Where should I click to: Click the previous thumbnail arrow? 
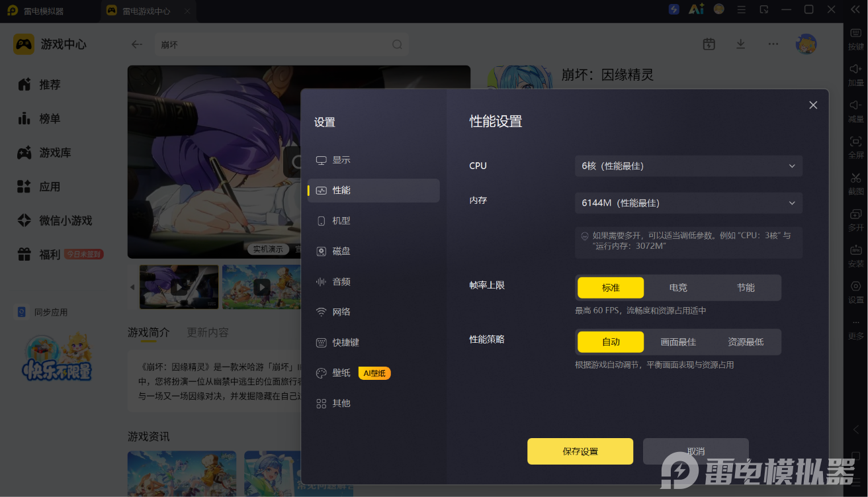coord(132,287)
